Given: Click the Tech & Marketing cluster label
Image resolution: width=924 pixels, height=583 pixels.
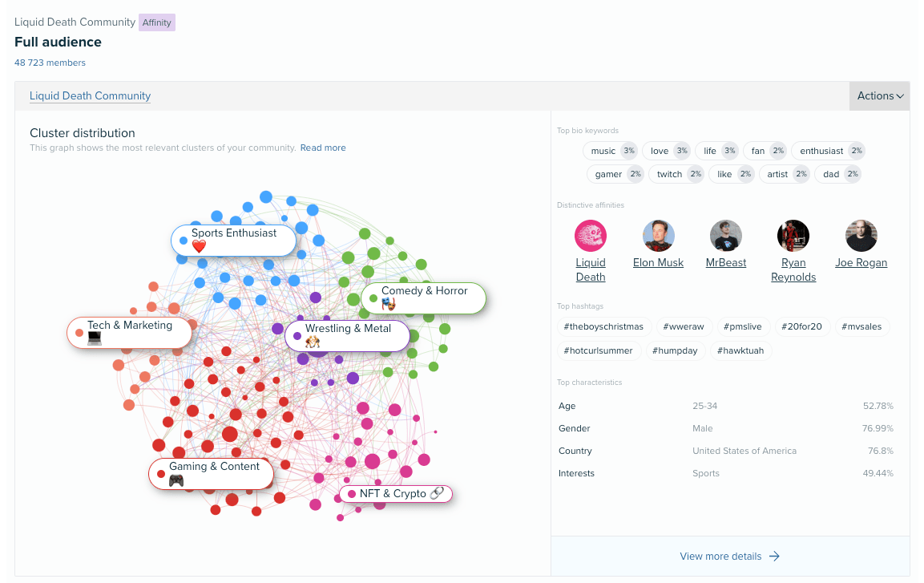Looking at the screenshot, I should (129, 333).
